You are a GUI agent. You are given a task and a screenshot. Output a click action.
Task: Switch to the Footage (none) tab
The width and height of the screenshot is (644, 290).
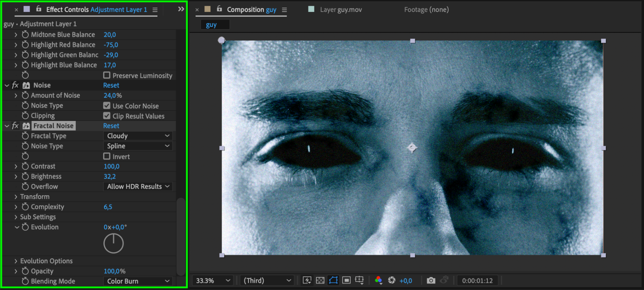(426, 10)
